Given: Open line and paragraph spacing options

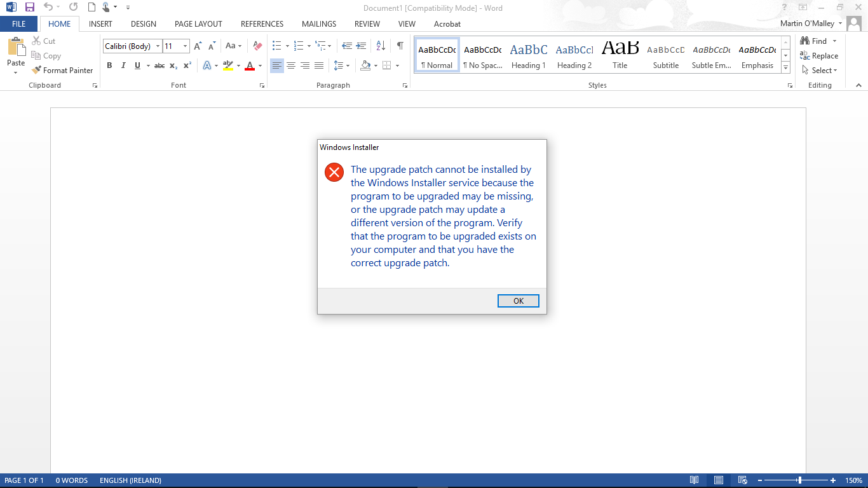Looking at the screenshot, I should [338, 65].
